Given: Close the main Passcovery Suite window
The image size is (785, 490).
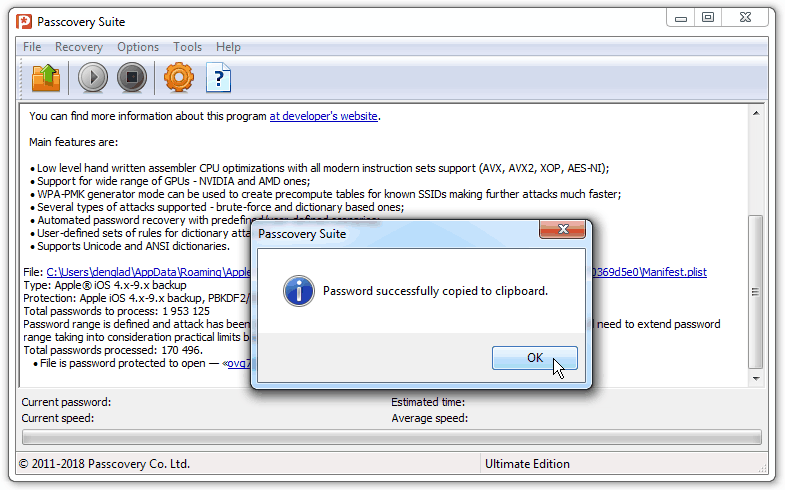Looking at the screenshot, I should 745,18.
